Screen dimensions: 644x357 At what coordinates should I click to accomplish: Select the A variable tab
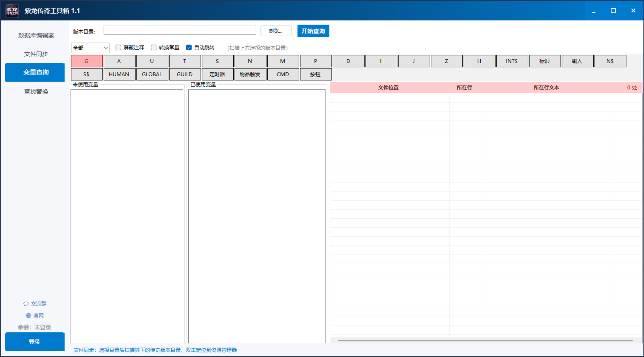coord(119,61)
